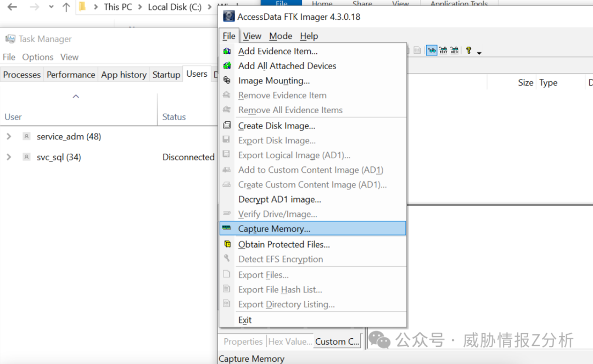Open the View menu in FTK Imager
The width and height of the screenshot is (593, 364).
(252, 36)
